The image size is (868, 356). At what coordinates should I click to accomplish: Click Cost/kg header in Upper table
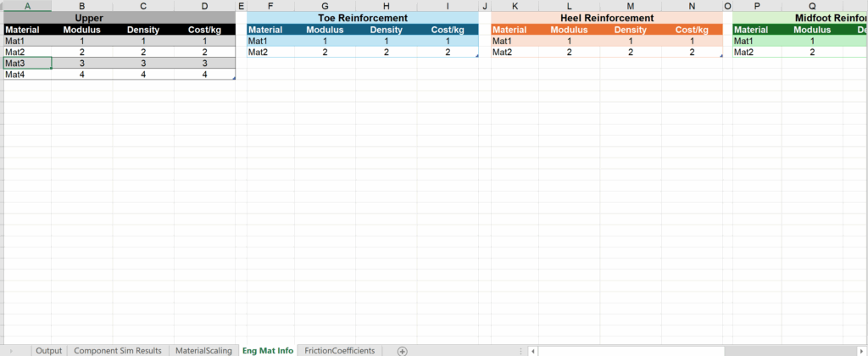click(204, 30)
